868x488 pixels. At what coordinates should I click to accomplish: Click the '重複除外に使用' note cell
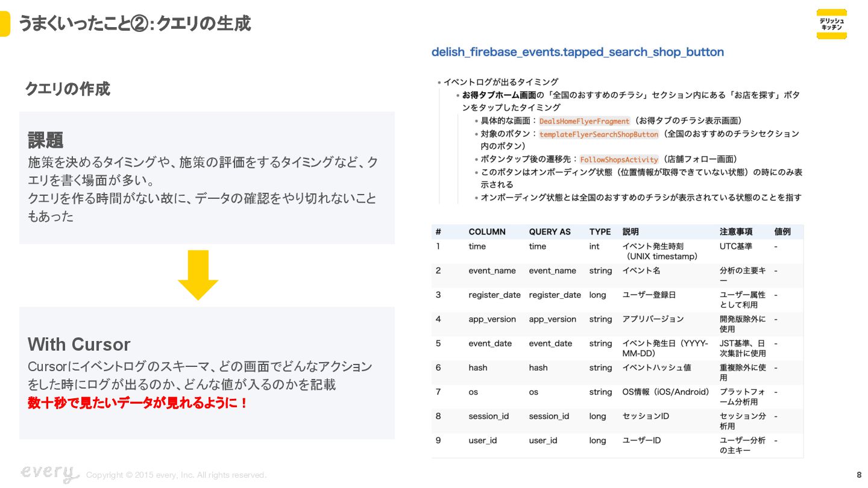pos(743,372)
